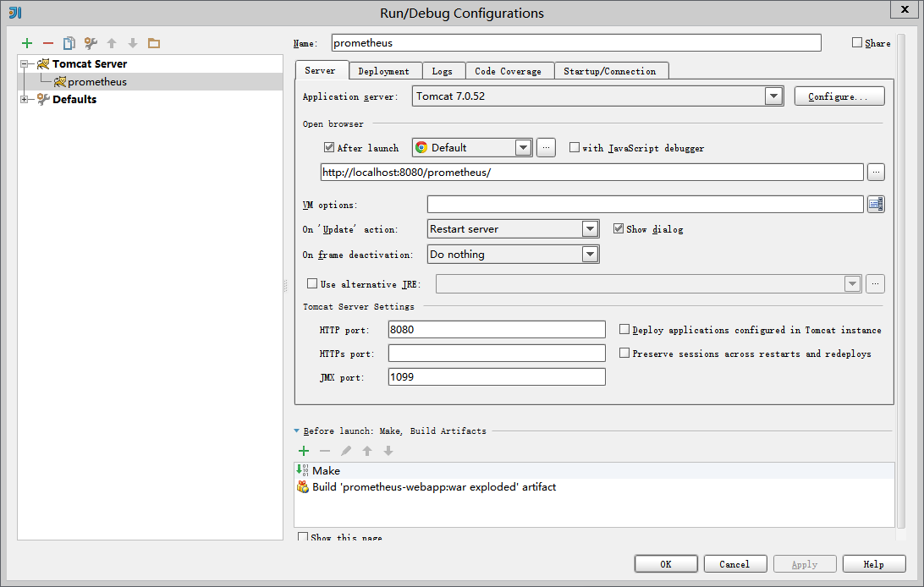Click the Defaults wrench node icon
The image size is (924, 587).
(x=43, y=99)
